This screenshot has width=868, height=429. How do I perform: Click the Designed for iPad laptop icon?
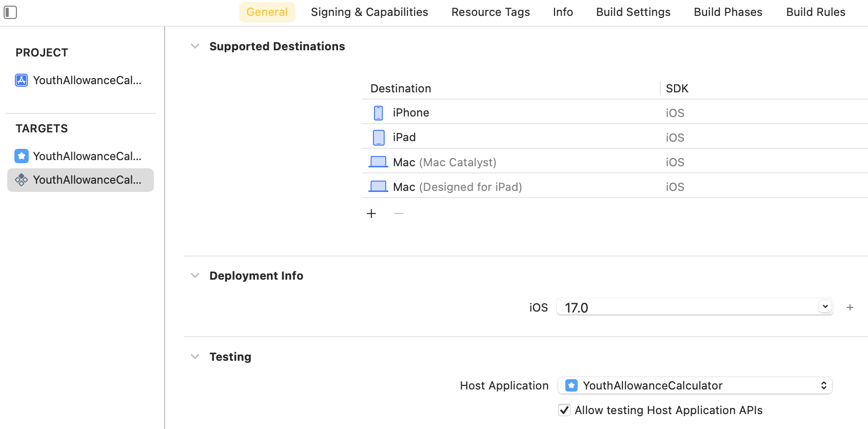tap(379, 187)
